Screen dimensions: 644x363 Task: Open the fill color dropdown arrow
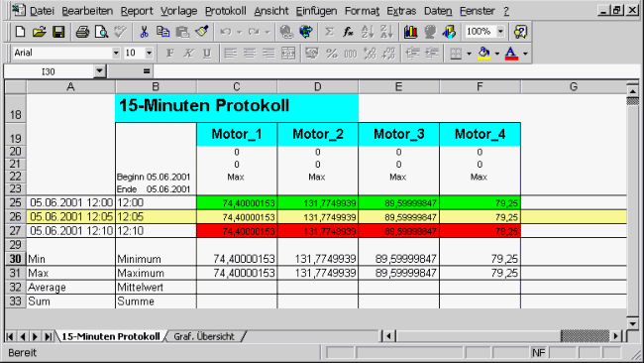pos(497,54)
